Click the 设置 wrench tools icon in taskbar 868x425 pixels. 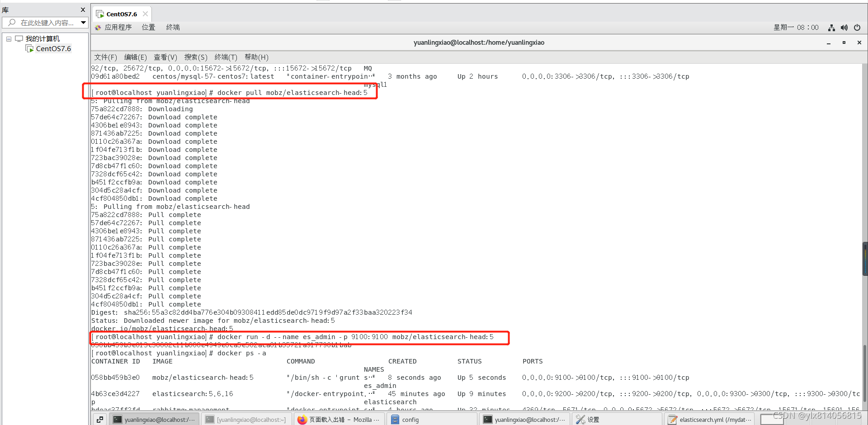[x=580, y=420]
